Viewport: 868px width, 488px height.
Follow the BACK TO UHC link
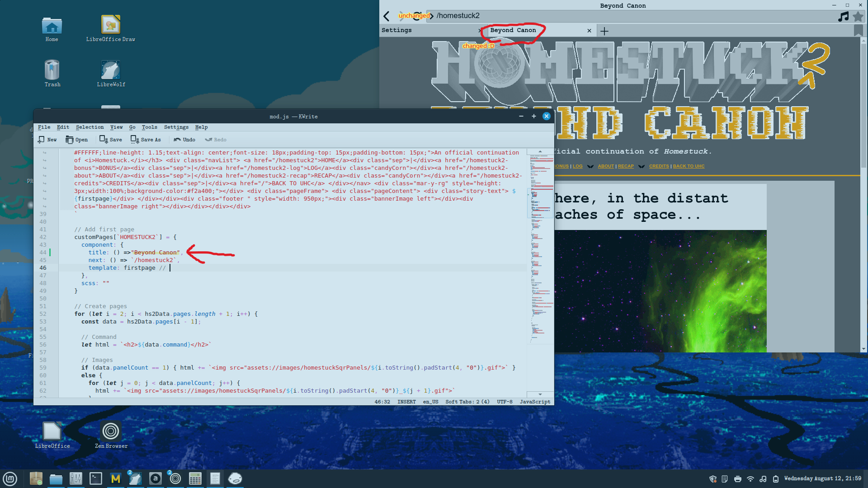click(x=689, y=166)
